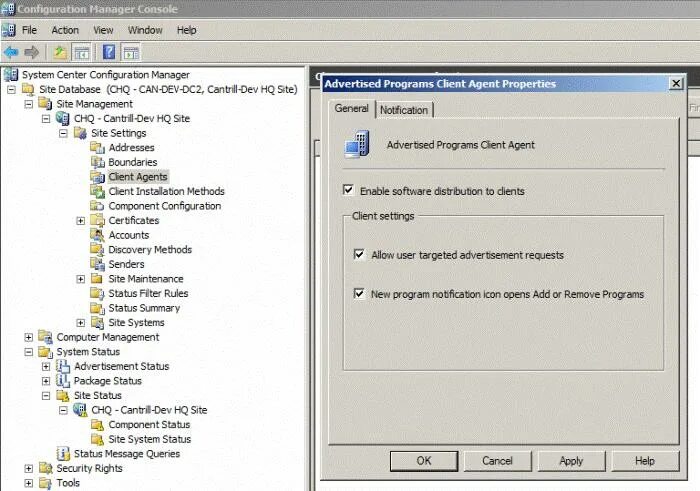Viewport: 700px width, 491px height.
Task: Click the Apply button
Action: (x=571, y=461)
